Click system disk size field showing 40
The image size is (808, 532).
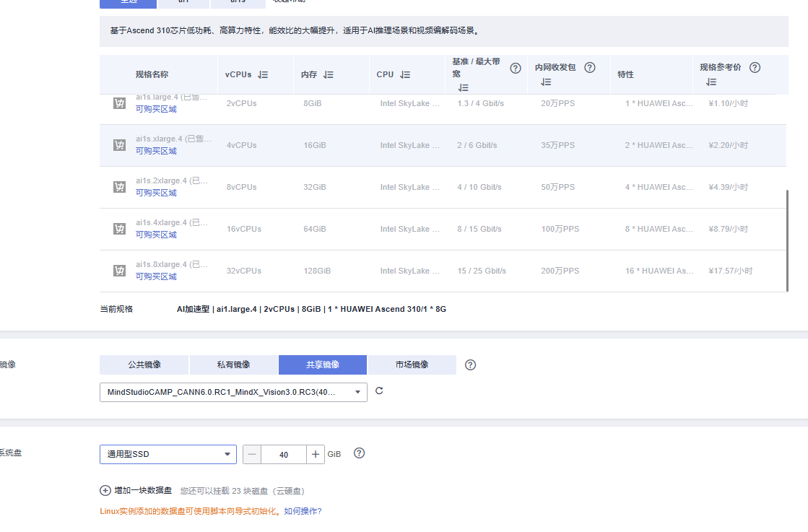click(284, 454)
